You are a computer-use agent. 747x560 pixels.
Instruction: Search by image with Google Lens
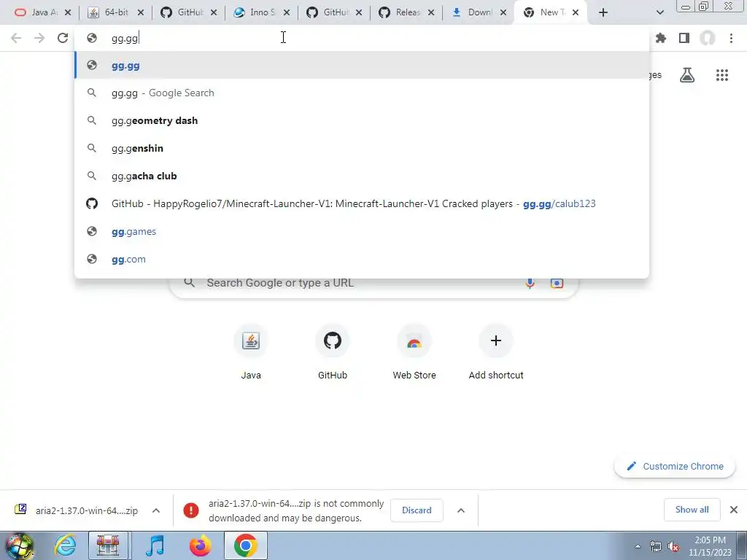coord(557,283)
